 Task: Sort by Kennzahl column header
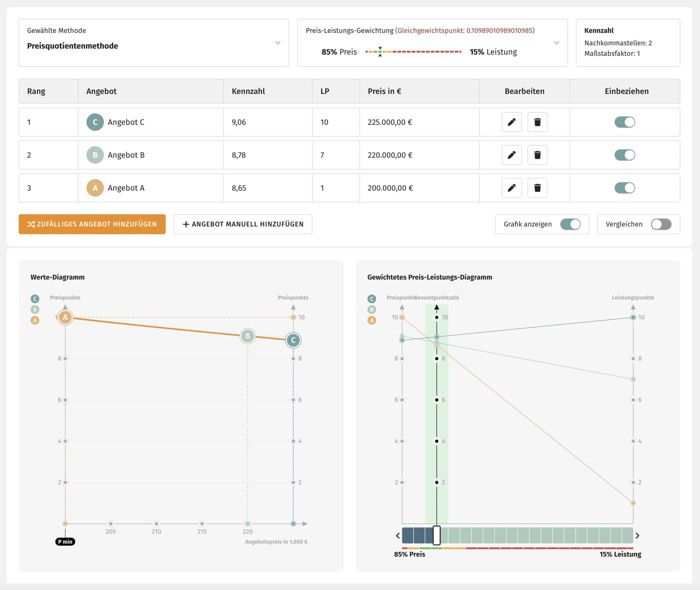point(248,91)
